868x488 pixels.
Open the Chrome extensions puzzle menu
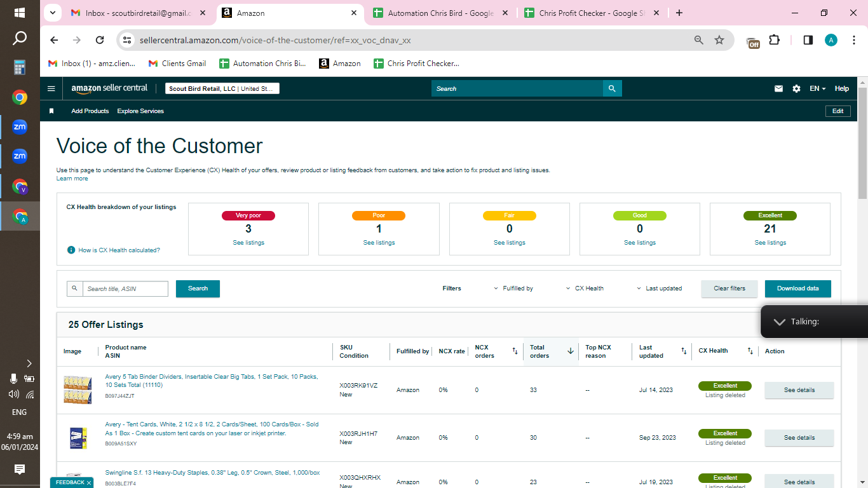(x=774, y=40)
